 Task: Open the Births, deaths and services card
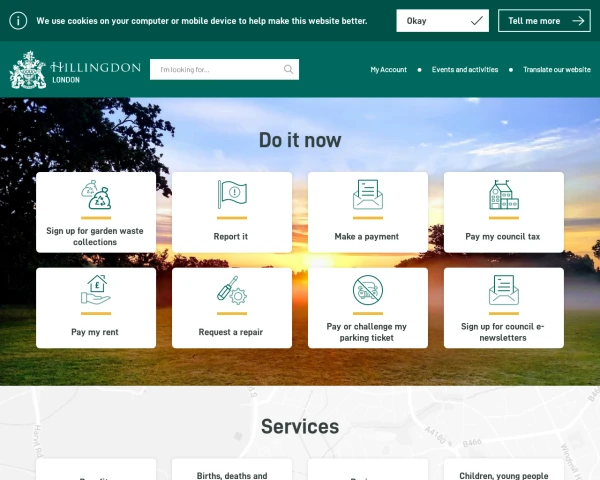coord(232,469)
